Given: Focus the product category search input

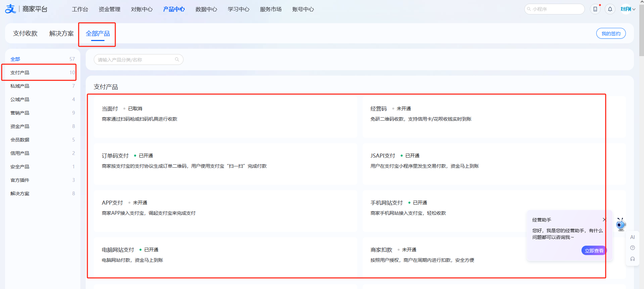Looking at the screenshot, I should tap(138, 59).
